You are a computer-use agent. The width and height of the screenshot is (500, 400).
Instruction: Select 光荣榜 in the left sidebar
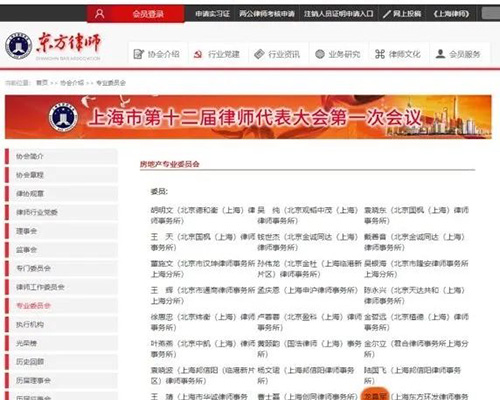(x=61, y=343)
